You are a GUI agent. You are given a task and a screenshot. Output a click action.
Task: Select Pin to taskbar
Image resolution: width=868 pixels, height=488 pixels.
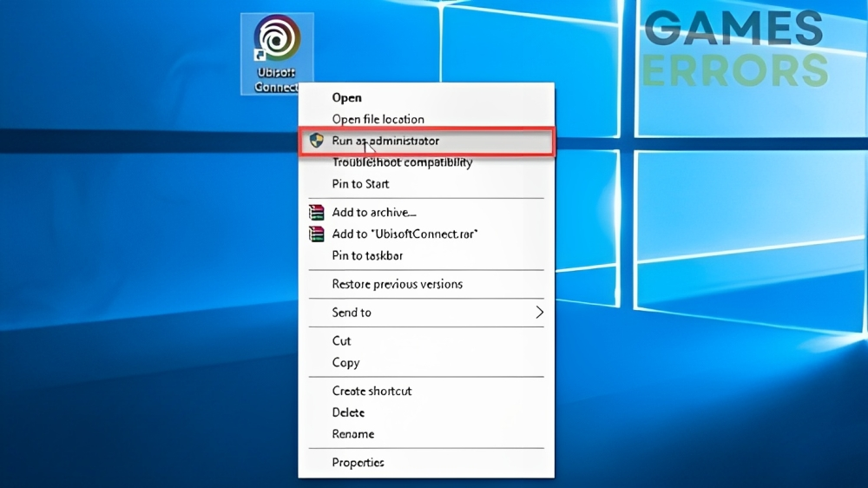pyautogui.click(x=426, y=255)
